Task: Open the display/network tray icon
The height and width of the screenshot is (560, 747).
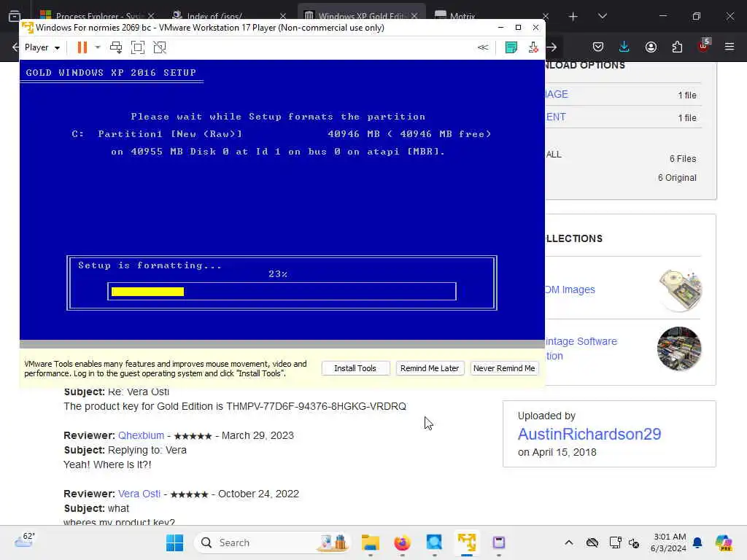Action: (615, 542)
